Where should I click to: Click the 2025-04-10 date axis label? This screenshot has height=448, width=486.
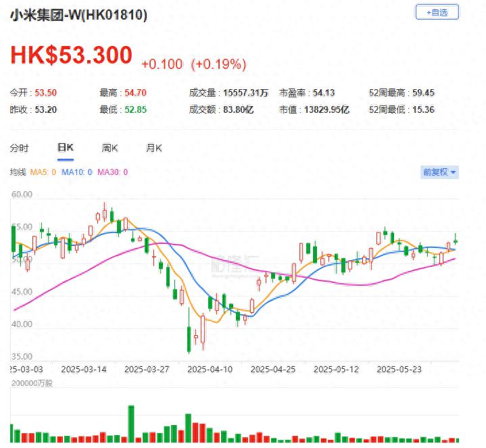click(210, 370)
